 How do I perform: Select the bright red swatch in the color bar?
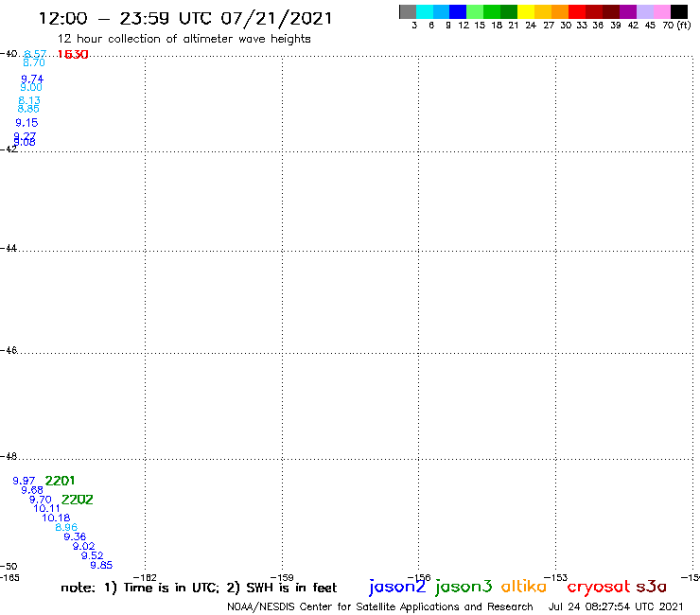pos(577,11)
